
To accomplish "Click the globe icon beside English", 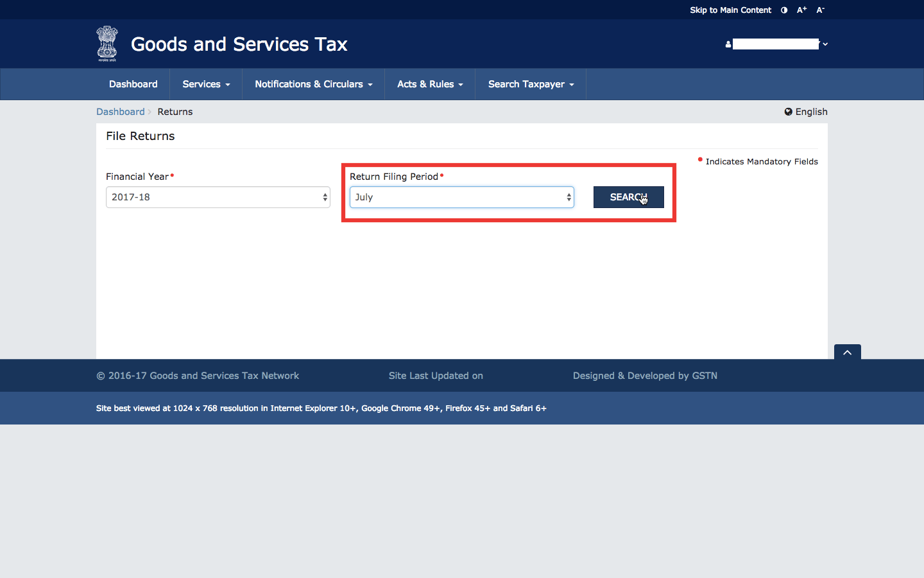I will click(788, 112).
